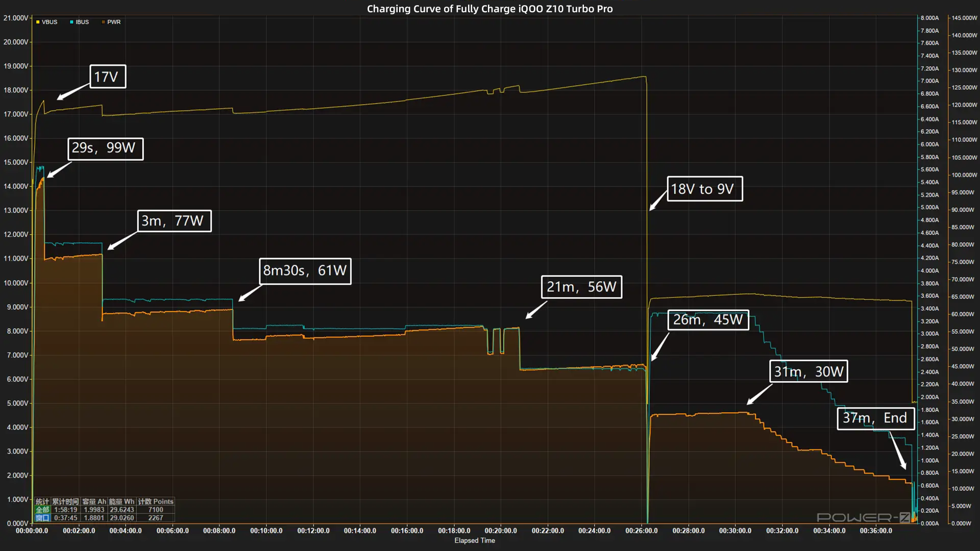
Task: Click the 4.000A current axis label
Action: (x=929, y=271)
